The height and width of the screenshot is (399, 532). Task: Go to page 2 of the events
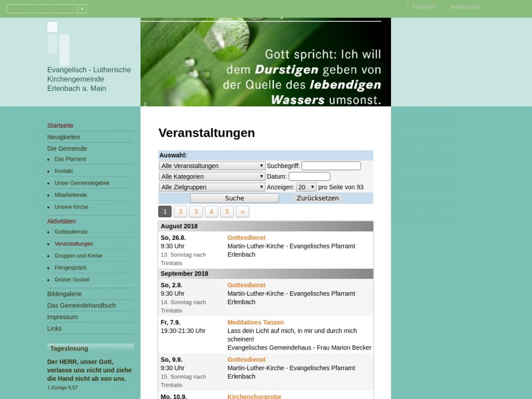180,212
